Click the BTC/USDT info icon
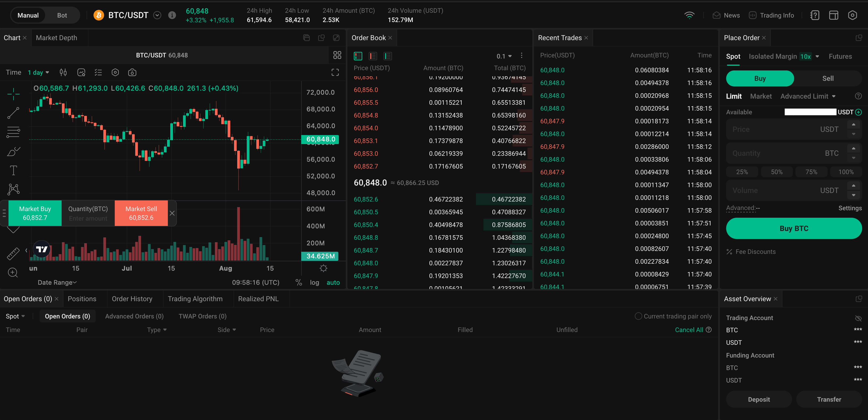 pyautogui.click(x=172, y=15)
